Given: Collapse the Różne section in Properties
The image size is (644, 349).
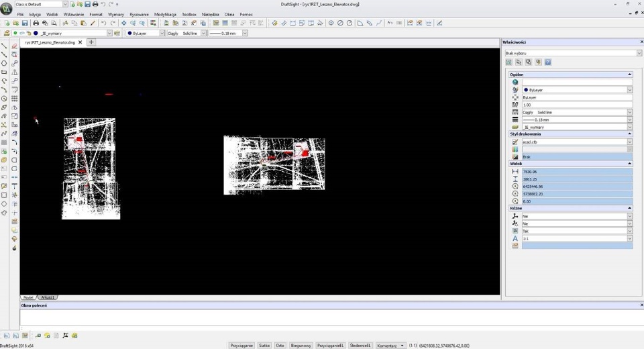Looking at the screenshot, I should click(x=629, y=209).
